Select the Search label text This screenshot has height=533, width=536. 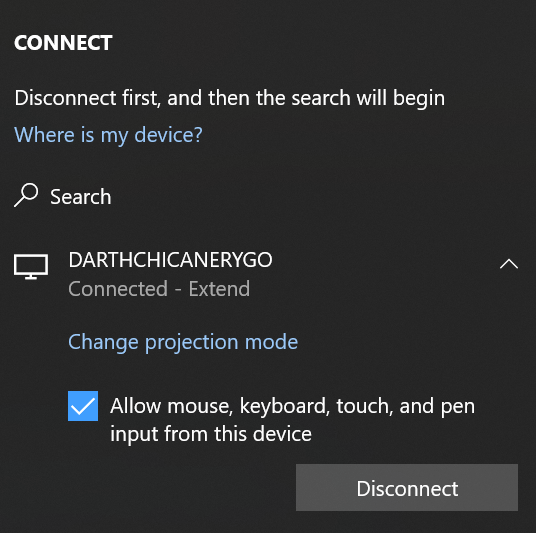[81, 197]
